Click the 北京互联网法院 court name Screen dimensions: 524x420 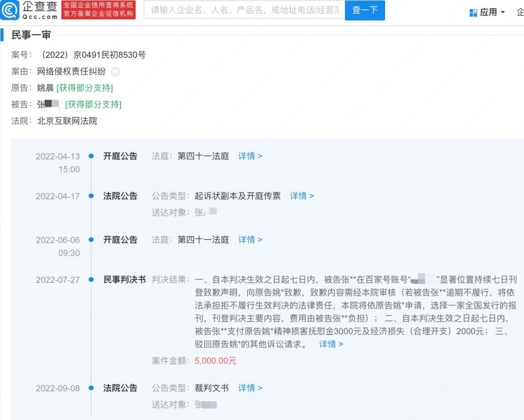click(x=67, y=121)
